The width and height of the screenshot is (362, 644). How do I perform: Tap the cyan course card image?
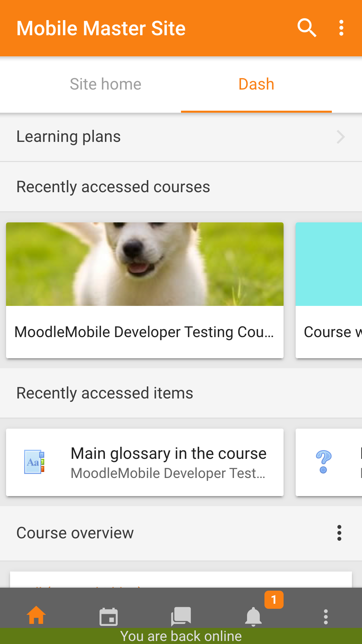(x=329, y=264)
